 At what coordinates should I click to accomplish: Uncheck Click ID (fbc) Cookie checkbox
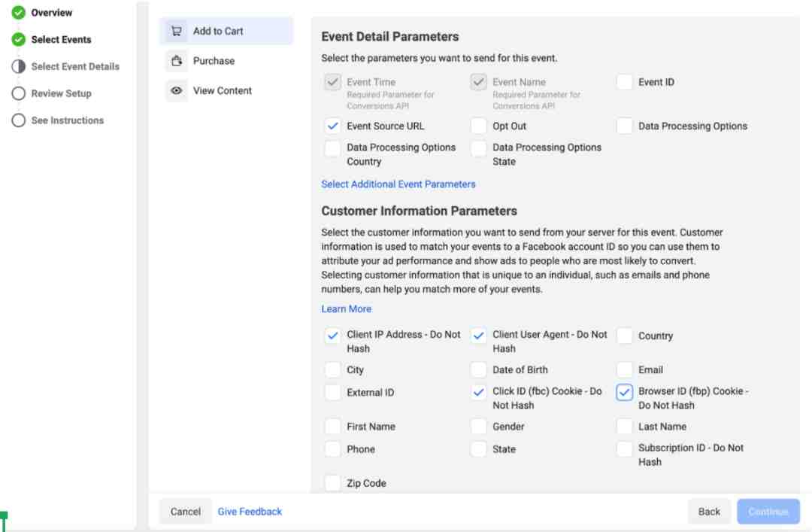click(x=478, y=393)
